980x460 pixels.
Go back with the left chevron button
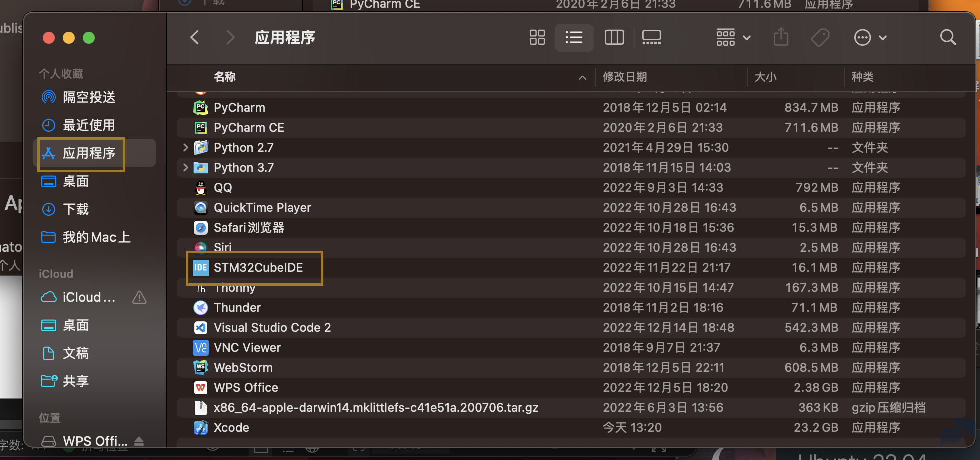pos(195,37)
